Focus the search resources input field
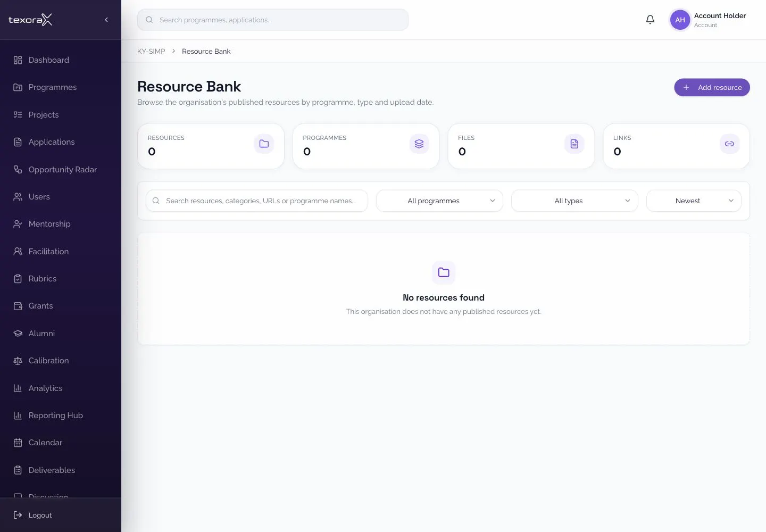The width and height of the screenshot is (766, 532). [x=257, y=201]
